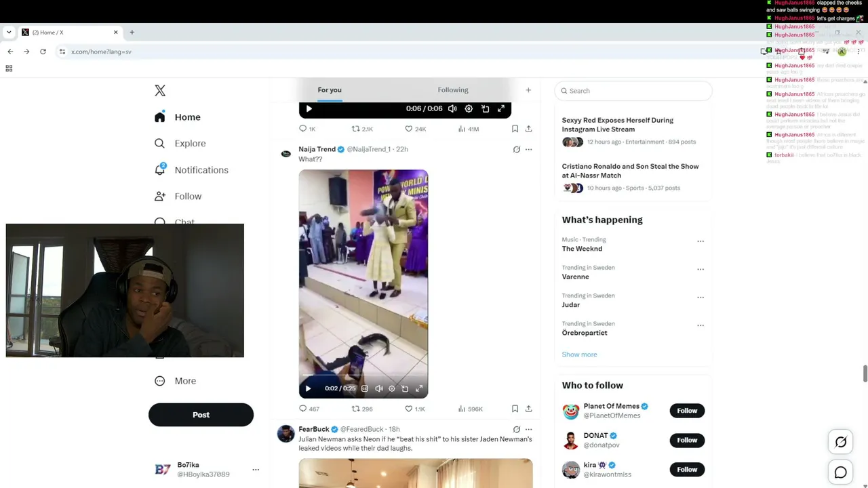Click the Post button
The height and width of the screenshot is (488, 868).
(201, 415)
